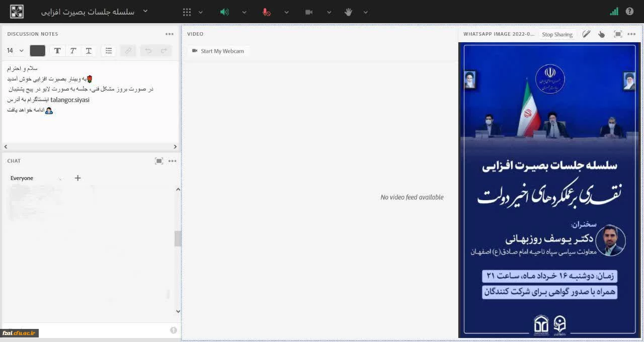Make the shared image full screen
The image size is (644, 342).
(618, 34)
